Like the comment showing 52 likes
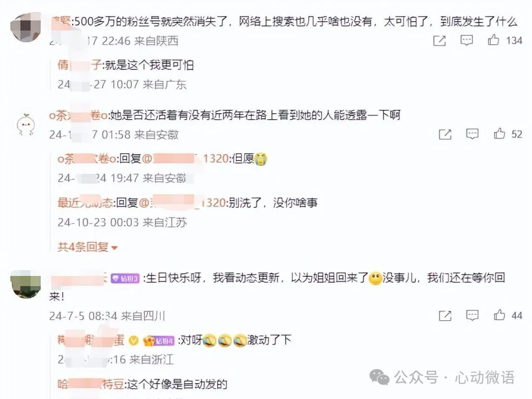Viewport: 532px width, 399px height. coord(499,133)
